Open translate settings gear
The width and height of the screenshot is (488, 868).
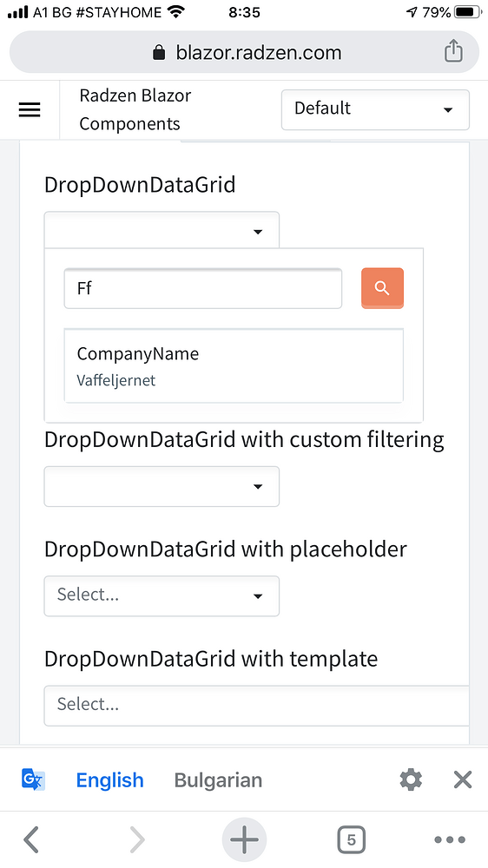coord(411,779)
